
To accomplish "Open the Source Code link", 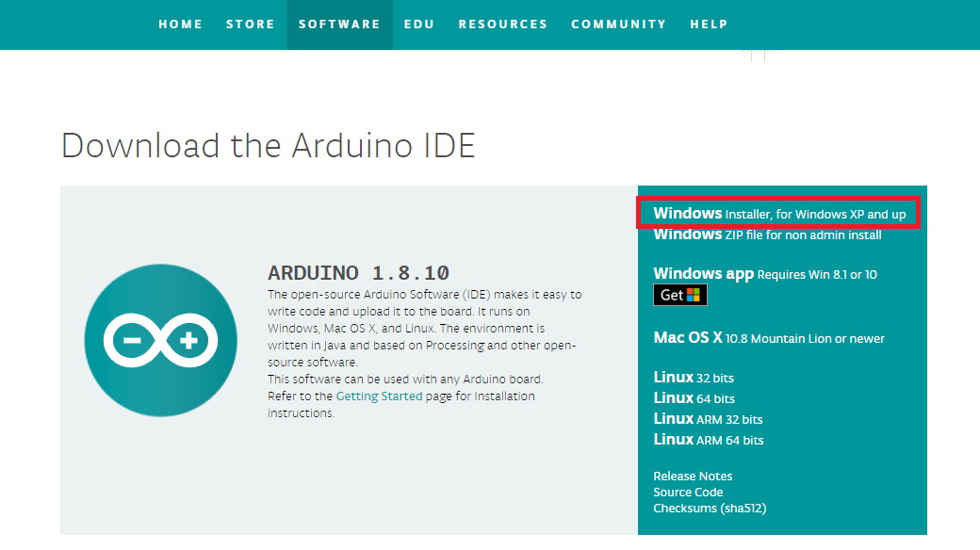I will pos(688,492).
